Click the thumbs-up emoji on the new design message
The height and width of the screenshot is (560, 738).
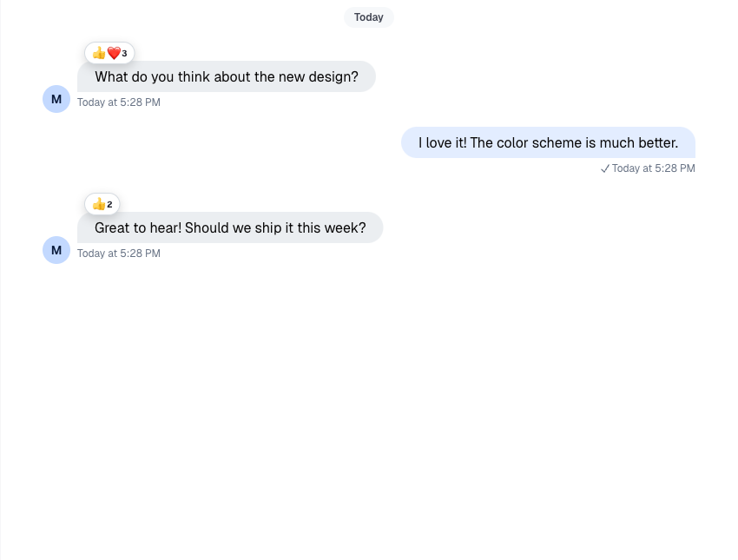99,53
